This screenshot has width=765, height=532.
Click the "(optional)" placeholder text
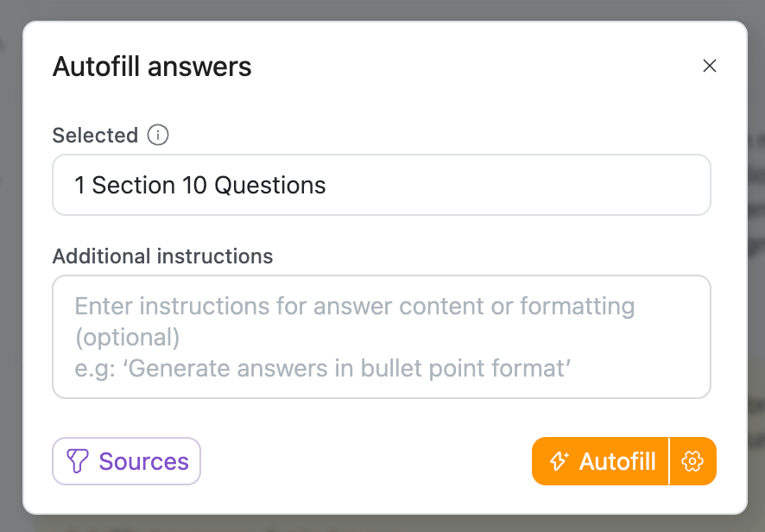(127, 338)
